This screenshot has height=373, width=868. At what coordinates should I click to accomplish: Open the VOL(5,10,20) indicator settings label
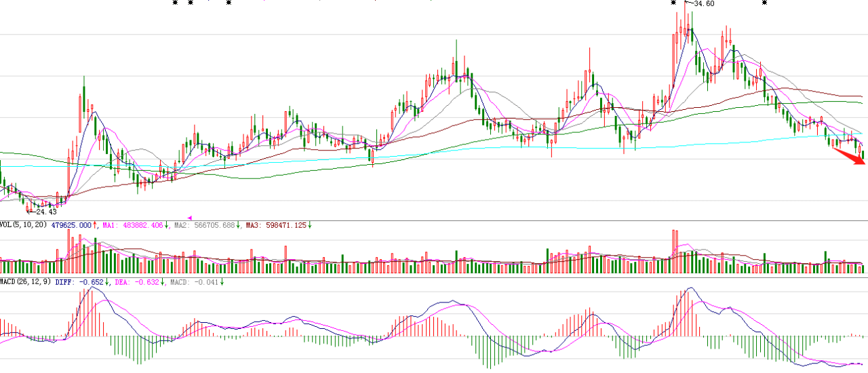point(23,225)
